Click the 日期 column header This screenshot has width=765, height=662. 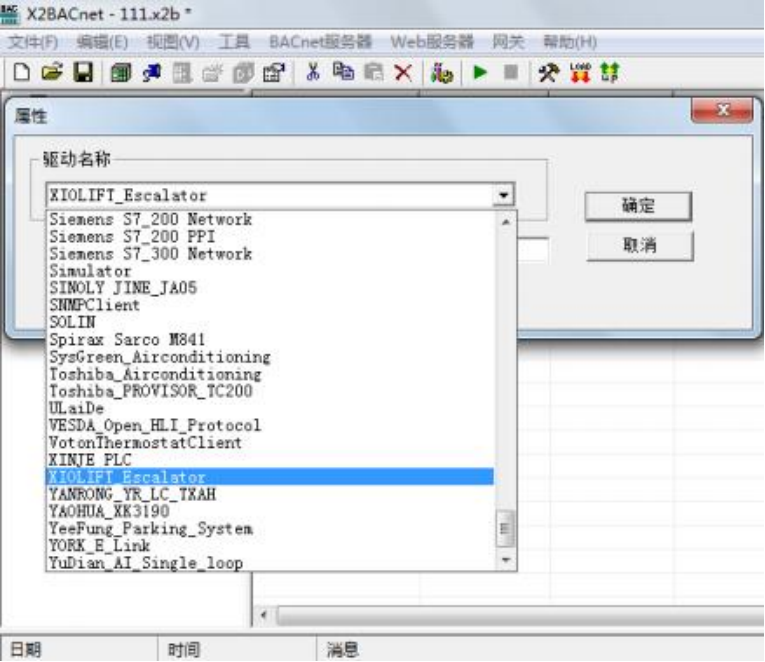[x=79, y=649]
